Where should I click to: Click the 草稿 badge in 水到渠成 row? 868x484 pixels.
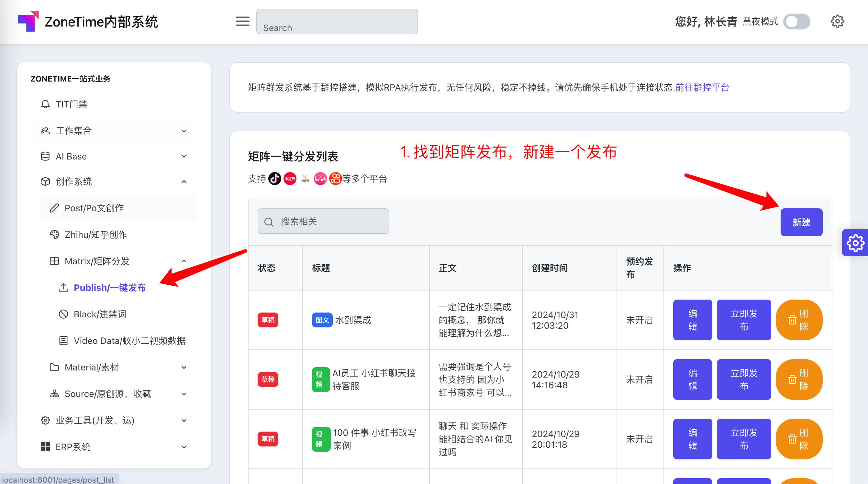click(268, 320)
